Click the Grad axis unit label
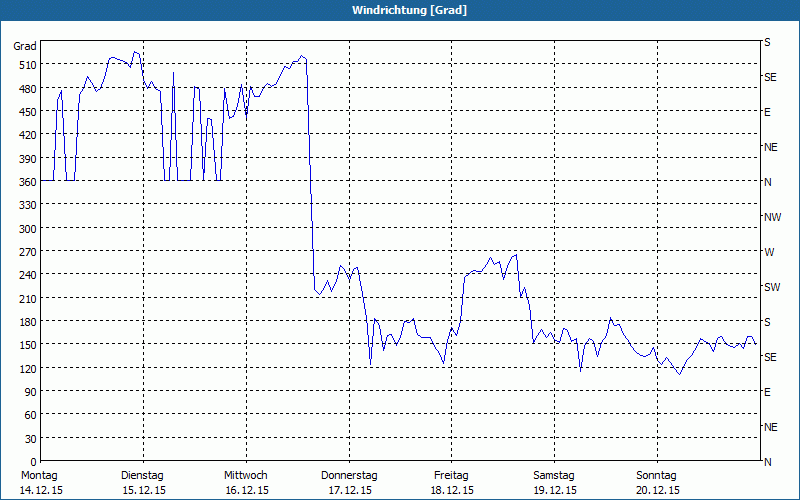The height and width of the screenshot is (500, 800). (x=25, y=46)
